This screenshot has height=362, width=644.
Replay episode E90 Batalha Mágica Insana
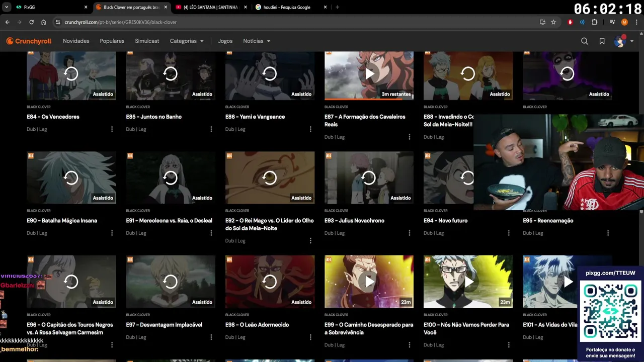[x=71, y=177]
